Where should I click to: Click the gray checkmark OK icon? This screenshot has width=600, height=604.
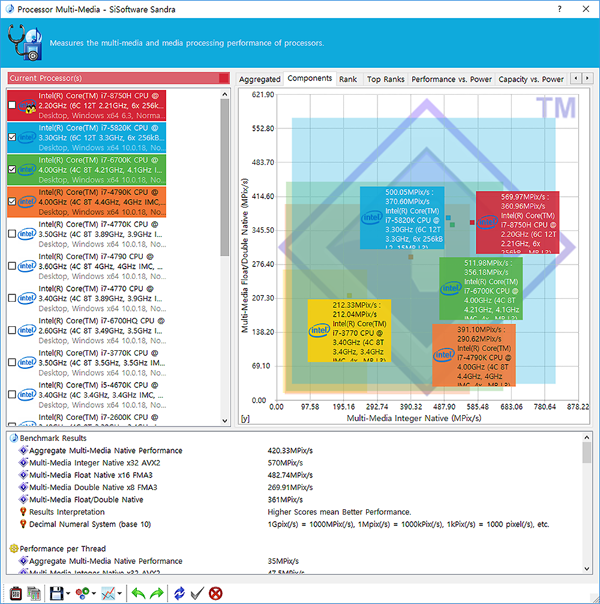tap(197, 593)
